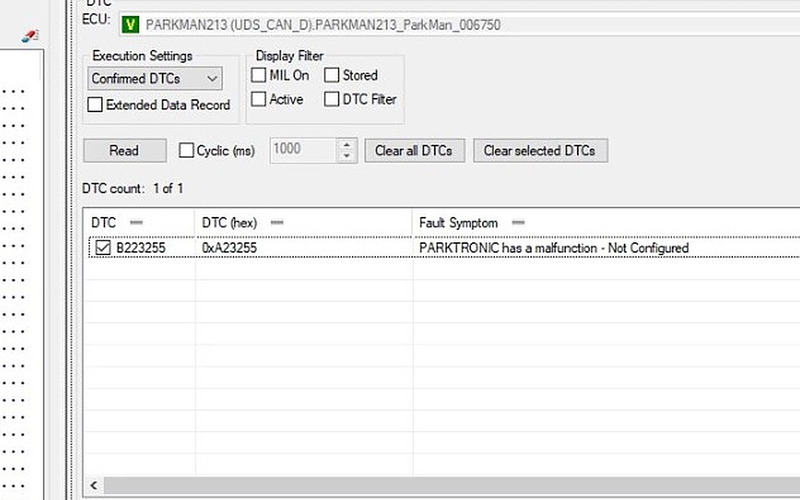Click filter icon next to DTC column header
800x500 pixels.
pyautogui.click(x=137, y=222)
